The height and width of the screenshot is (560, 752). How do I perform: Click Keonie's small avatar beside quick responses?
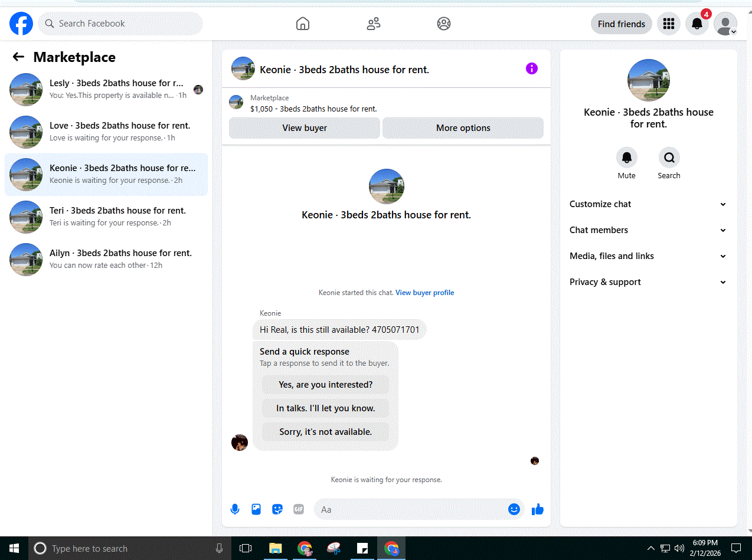[x=240, y=443]
